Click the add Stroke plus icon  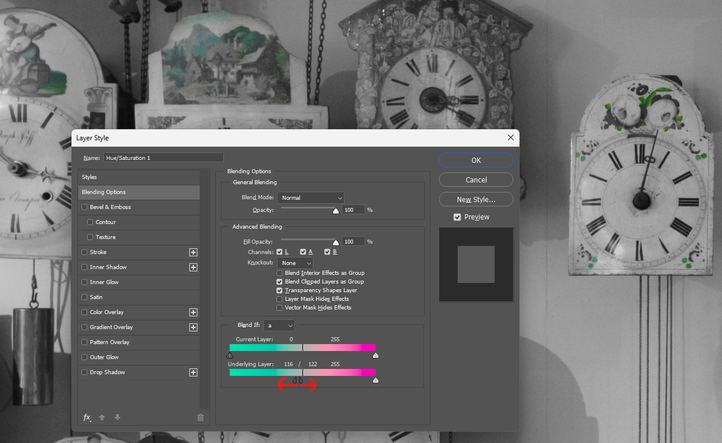pos(194,252)
